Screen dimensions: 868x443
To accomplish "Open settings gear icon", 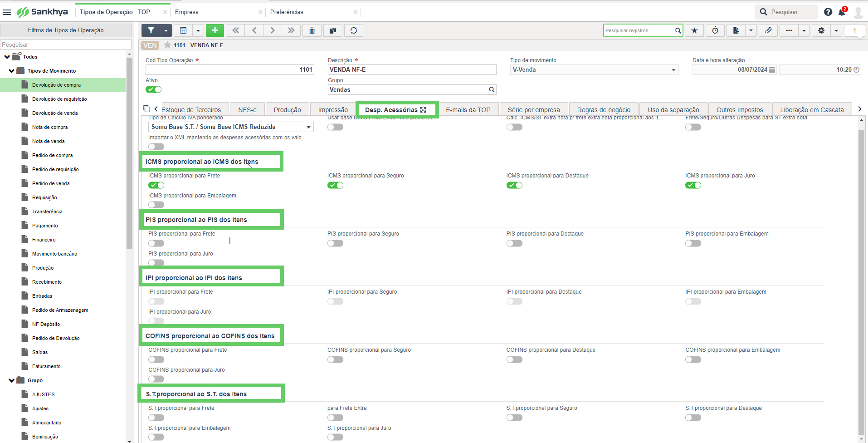I will [x=821, y=30].
